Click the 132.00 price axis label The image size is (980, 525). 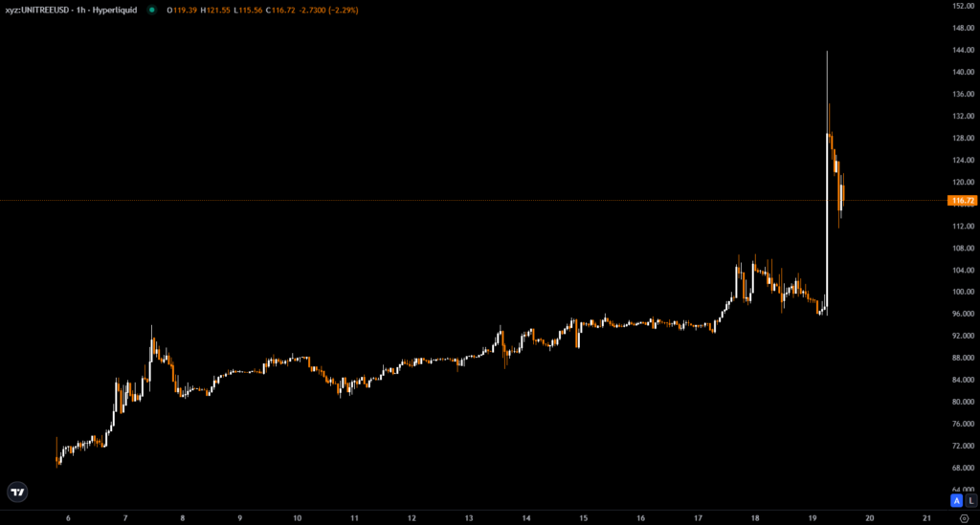(x=963, y=116)
